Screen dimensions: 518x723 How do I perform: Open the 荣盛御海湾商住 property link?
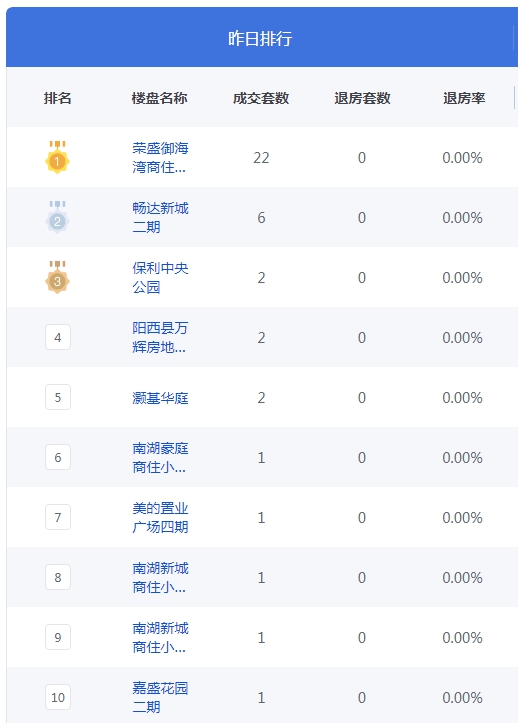[160, 158]
